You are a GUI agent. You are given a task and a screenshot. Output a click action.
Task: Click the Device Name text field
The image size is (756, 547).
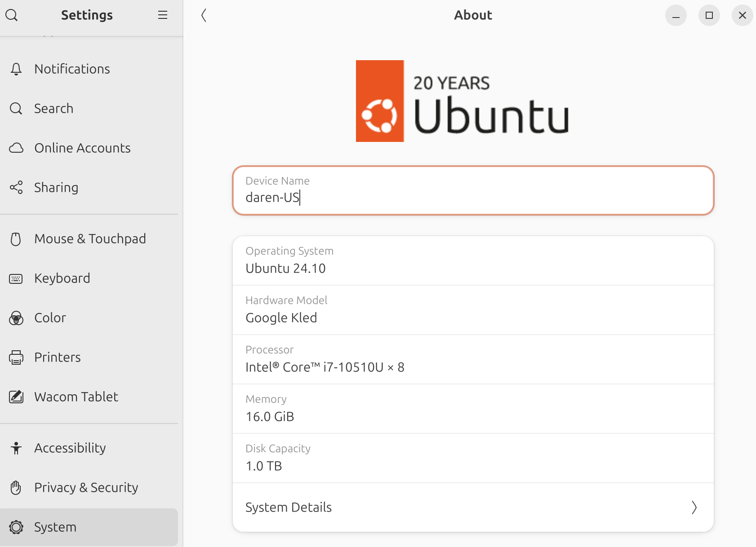(x=473, y=190)
